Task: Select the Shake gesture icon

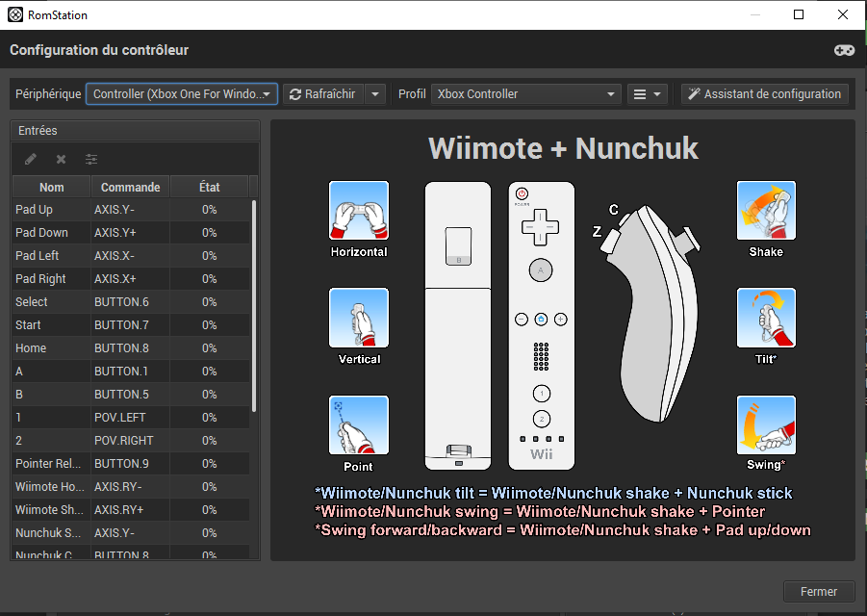Action: [x=766, y=211]
